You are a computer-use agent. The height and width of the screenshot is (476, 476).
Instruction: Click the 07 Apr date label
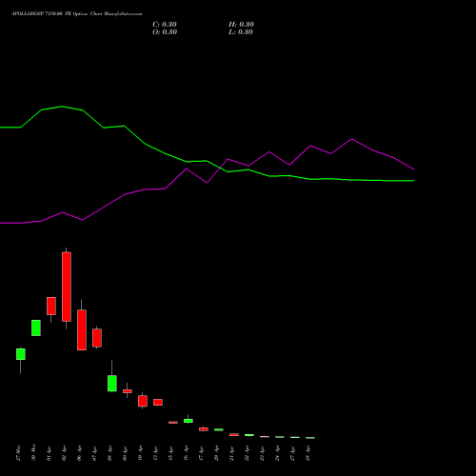pyautogui.click(x=94, y=453)
